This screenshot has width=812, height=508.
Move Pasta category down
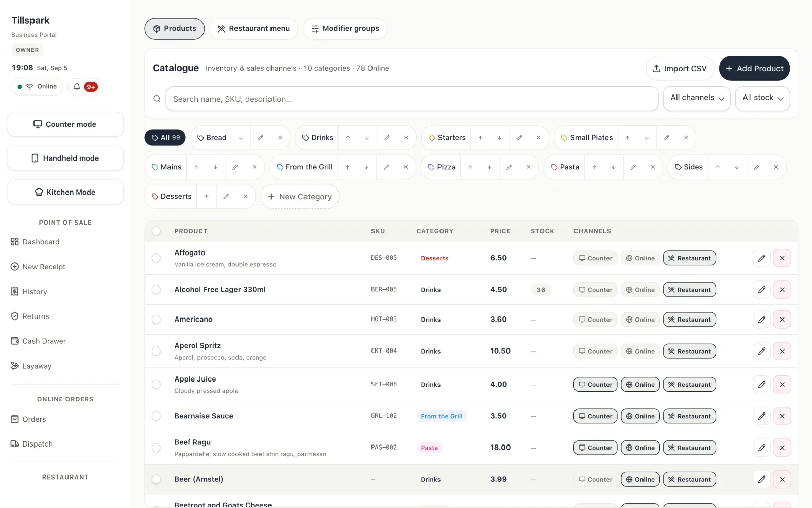(614, 167)
